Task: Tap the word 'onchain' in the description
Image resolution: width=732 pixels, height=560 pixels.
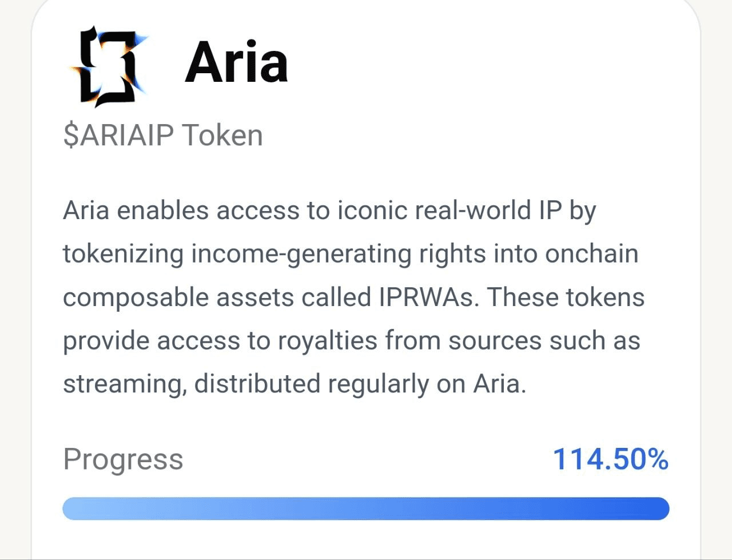Action: pos(591,254)
